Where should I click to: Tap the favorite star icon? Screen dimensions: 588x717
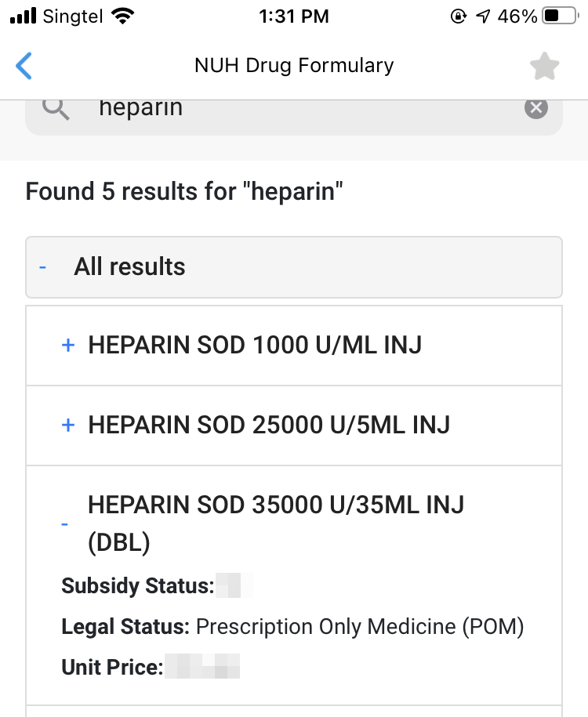[x=544, y=67]
